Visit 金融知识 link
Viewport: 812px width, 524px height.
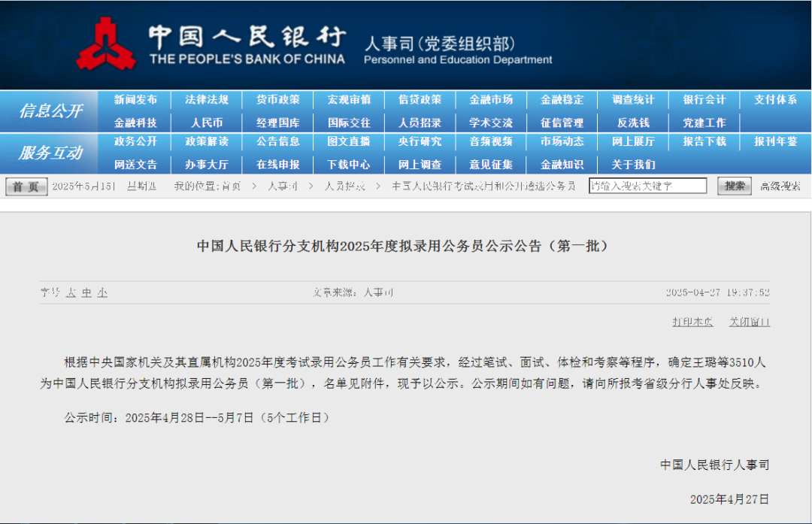(x=562, y=165)
